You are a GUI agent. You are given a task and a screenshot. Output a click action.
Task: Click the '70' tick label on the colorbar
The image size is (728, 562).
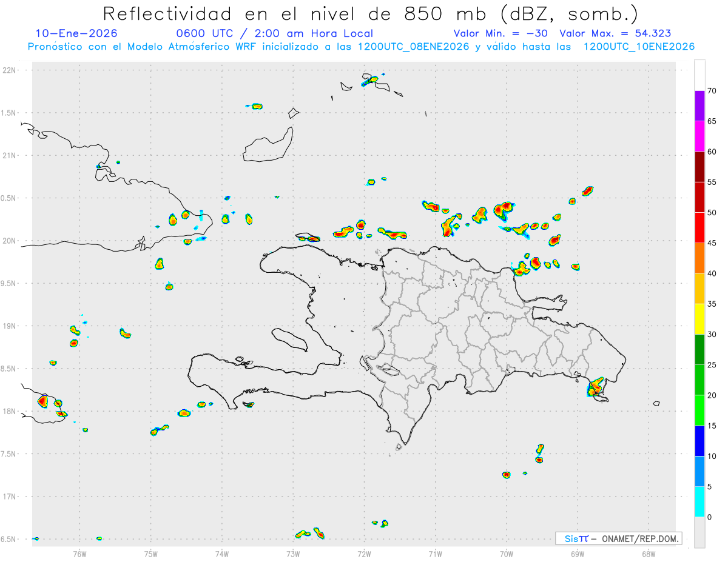[x=712, y=91]
